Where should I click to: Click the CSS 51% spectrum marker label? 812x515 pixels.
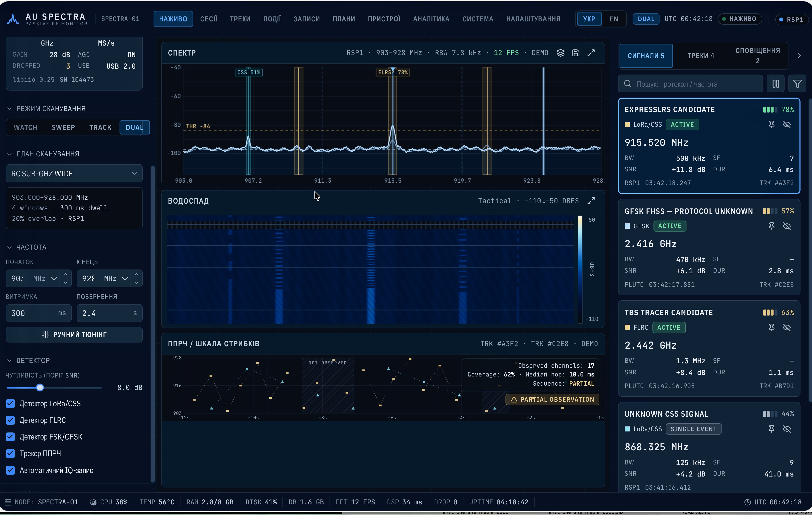(249, 73)
